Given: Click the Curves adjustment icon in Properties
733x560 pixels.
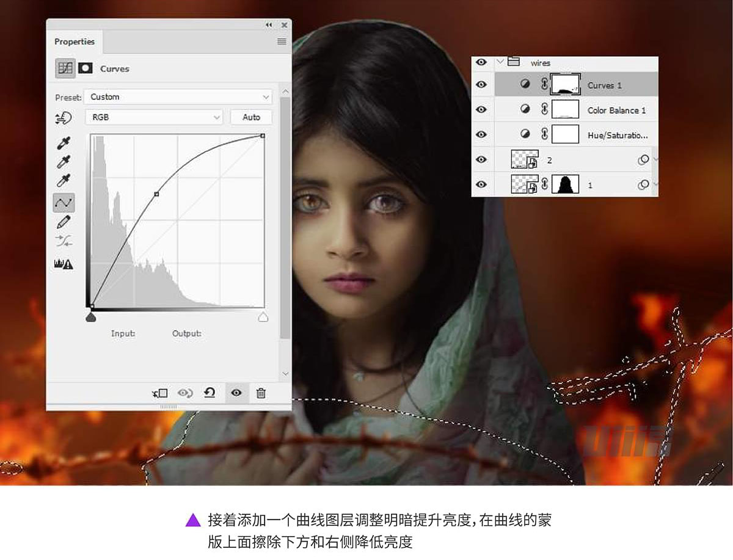Looking at the screenshot, I should pos(65,68).
